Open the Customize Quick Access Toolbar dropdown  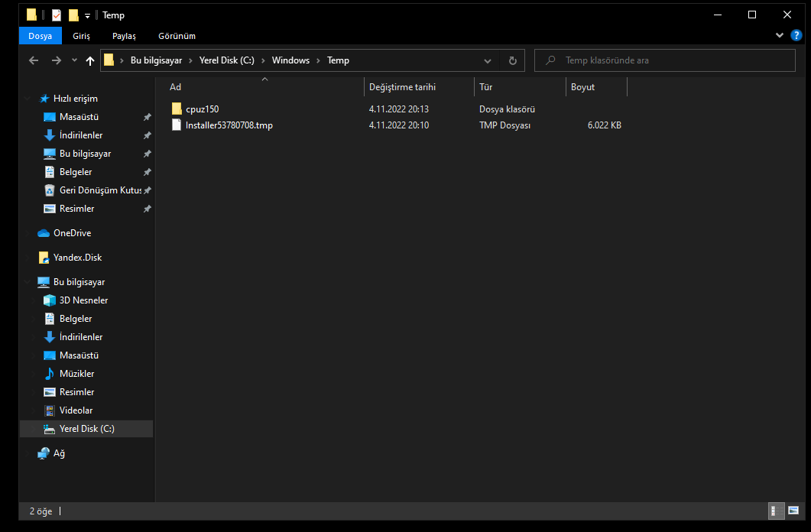pos(87,15)
